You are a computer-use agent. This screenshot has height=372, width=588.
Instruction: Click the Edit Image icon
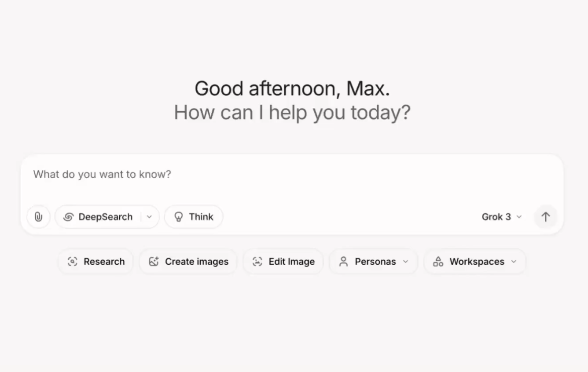[257, 262]
